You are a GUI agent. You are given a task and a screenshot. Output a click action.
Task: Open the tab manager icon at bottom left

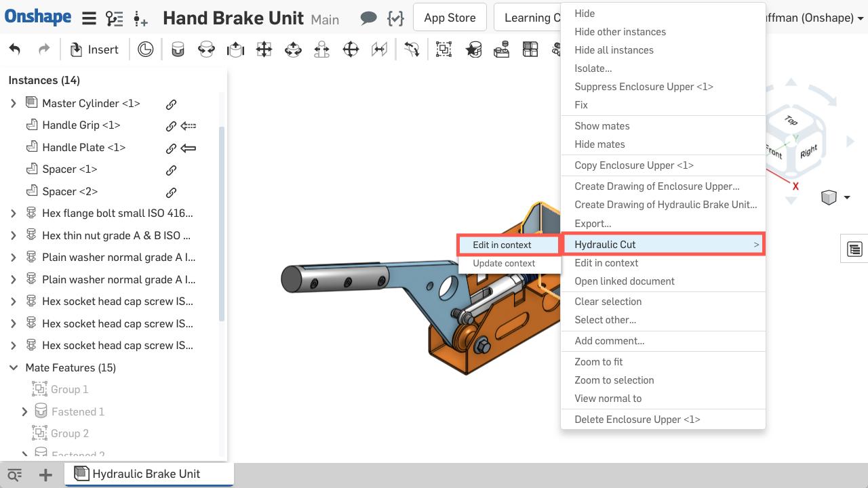click(14, 475)
